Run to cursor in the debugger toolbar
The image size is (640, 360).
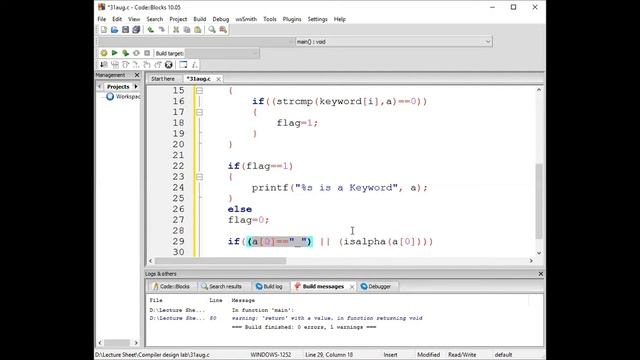tap(115, 64)
